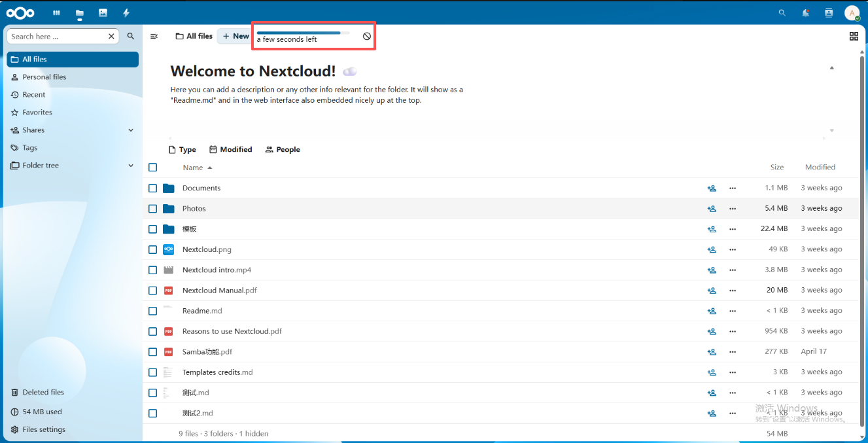Open the Activity lightning icon

tap(126, 12)
